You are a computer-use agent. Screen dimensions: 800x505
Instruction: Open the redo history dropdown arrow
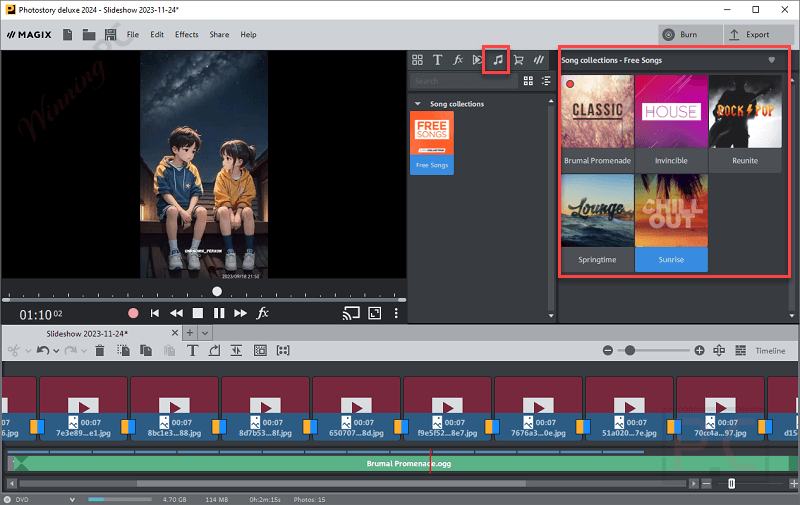(84, 351)
